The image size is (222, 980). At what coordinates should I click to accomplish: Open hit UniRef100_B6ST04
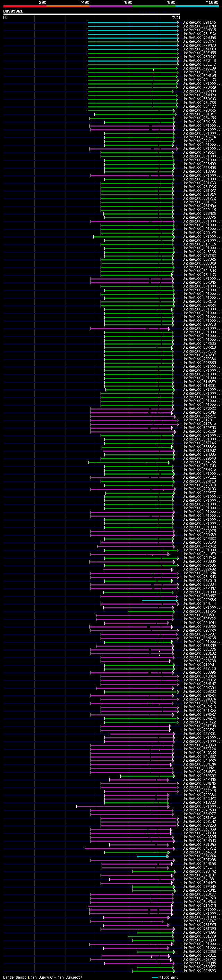(x=199, y=41)
